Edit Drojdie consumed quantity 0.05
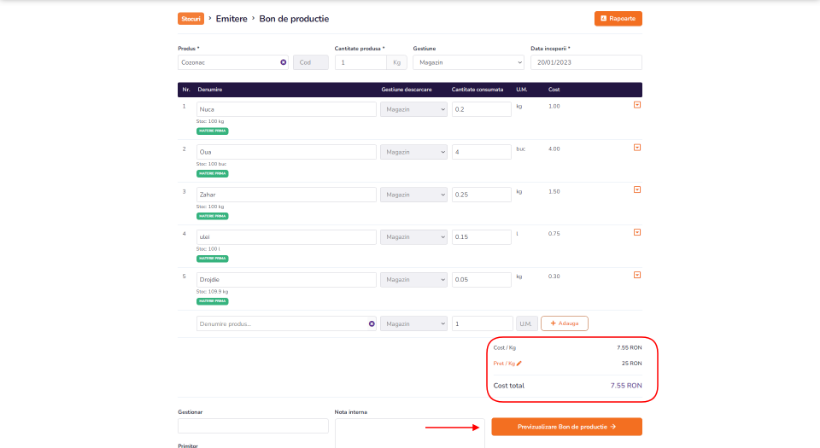Screen dimensions: 820x448 tap(482, 280)
